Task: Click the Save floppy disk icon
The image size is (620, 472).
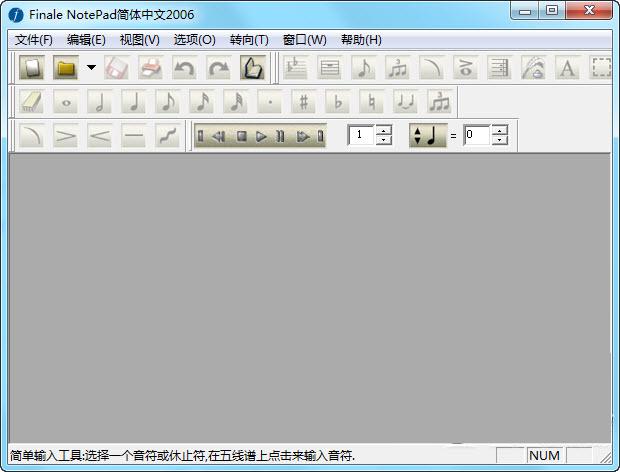Action: click(117, 68)
